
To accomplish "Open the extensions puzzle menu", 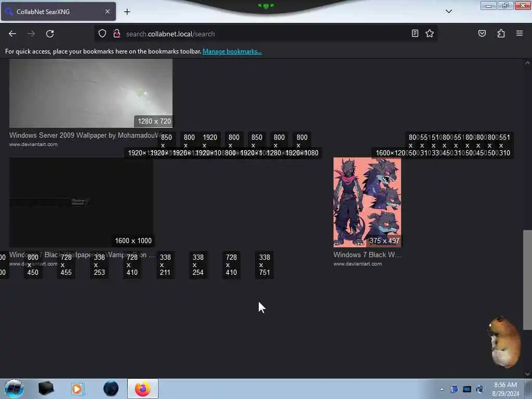I will tap(501, 33).
